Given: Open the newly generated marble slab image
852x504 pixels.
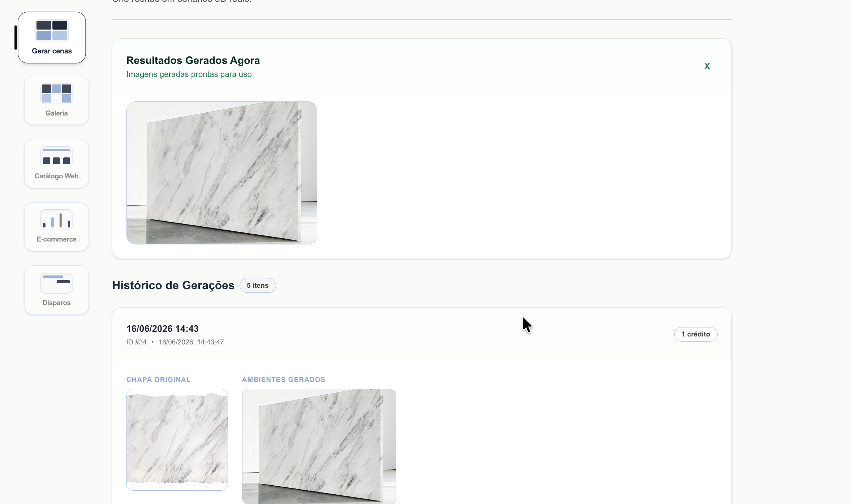Looking at the screenshot, I should coord(221,173).
